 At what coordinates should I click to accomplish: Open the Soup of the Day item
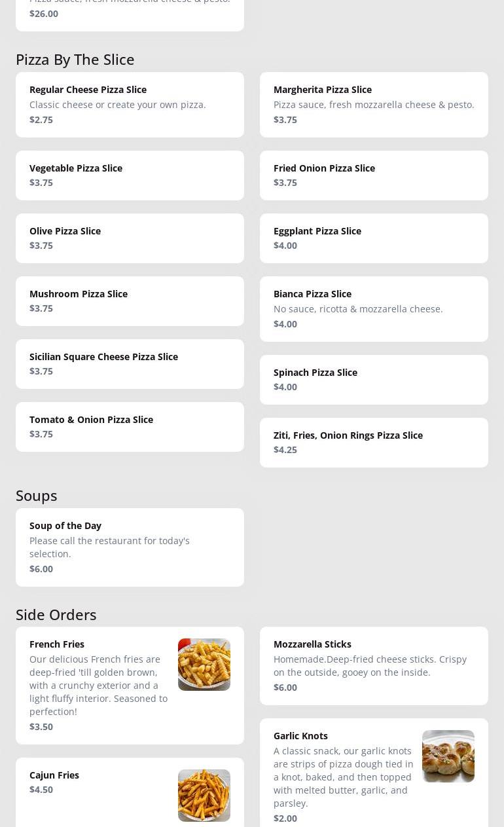[x=130, y=547]
